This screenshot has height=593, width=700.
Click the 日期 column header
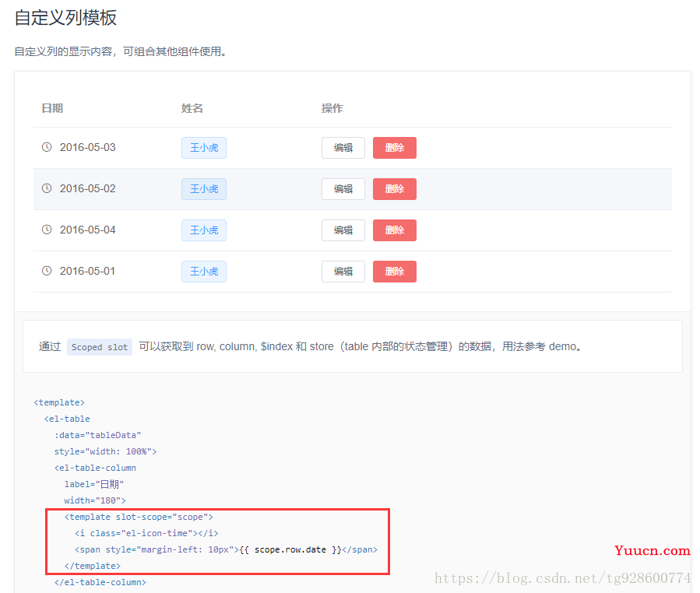(x=52, y=108)
